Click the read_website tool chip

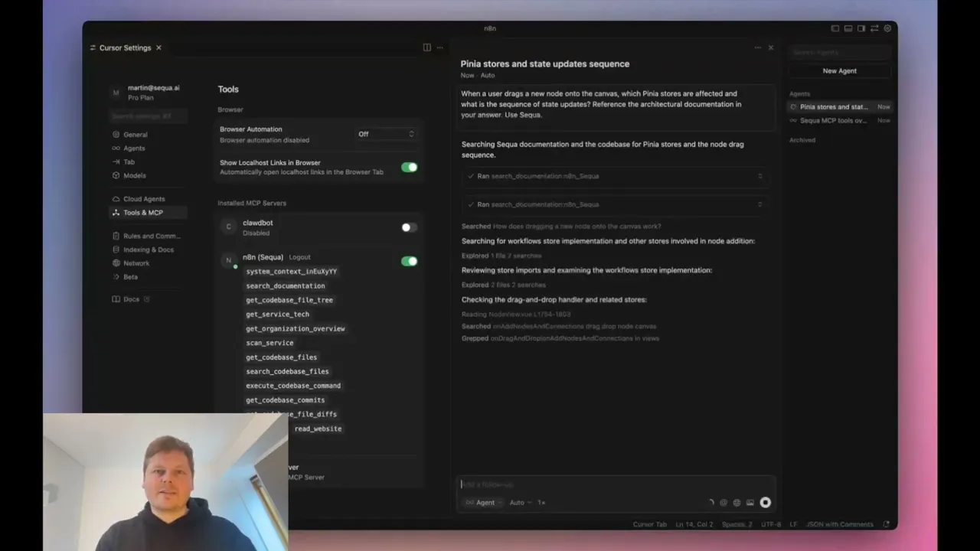coord(318,429)
